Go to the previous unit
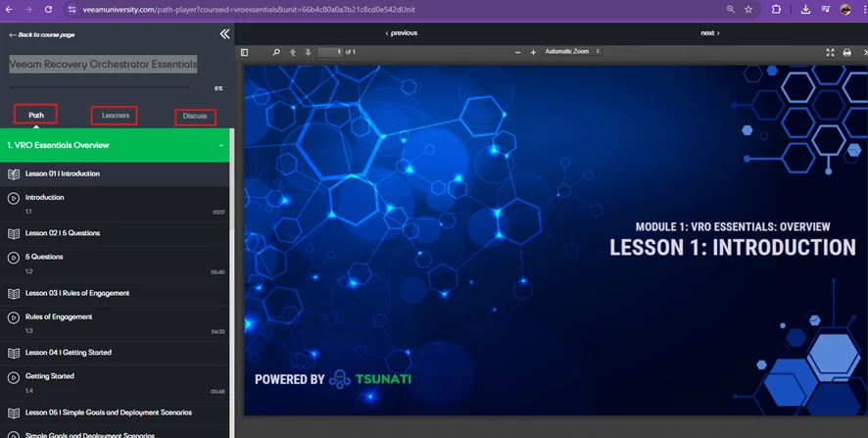Image resolution: width=868 pixels, height=438 pixels. 402,33
